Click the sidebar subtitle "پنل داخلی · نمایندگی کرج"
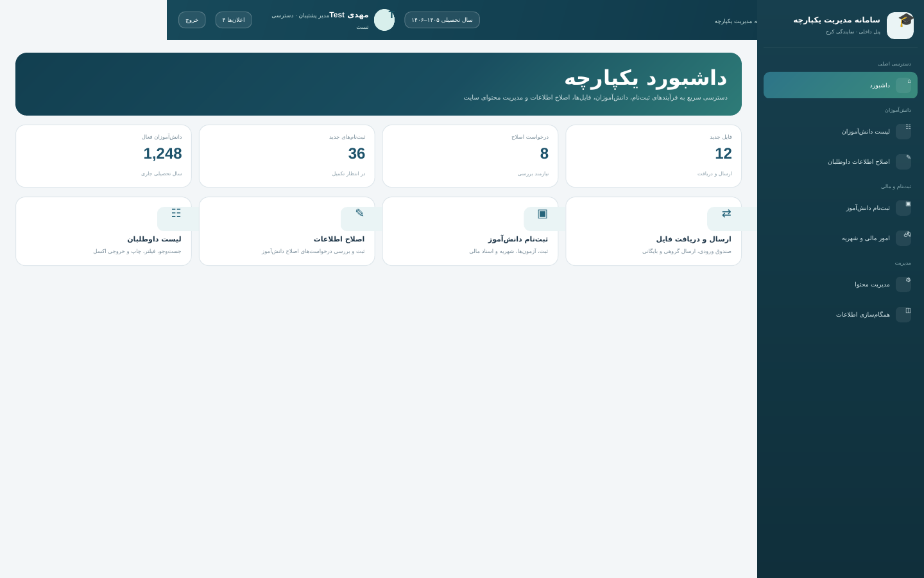Screen dimensions: 924x578 click(x=853, y=31)
